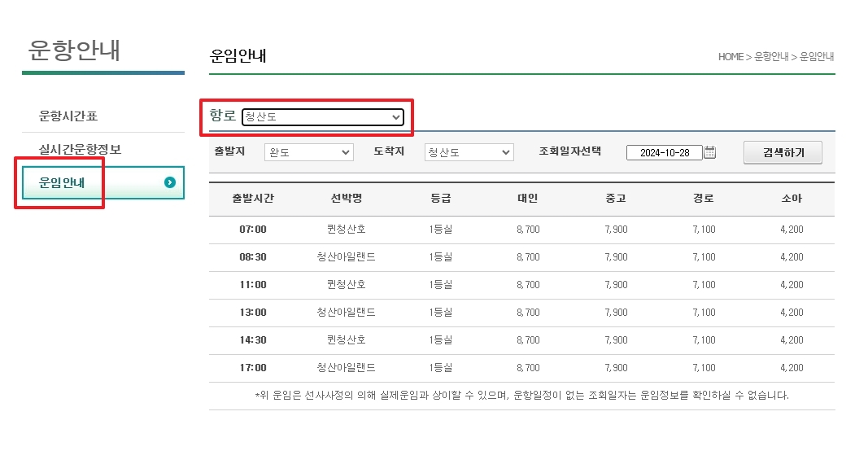
Task: Click 퀸청산호 in the 07:00 row
Action: click(346, 230)
